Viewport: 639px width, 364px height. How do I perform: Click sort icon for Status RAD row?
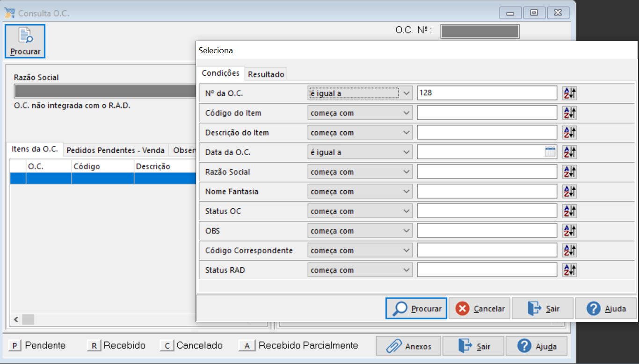click(569, 270)
